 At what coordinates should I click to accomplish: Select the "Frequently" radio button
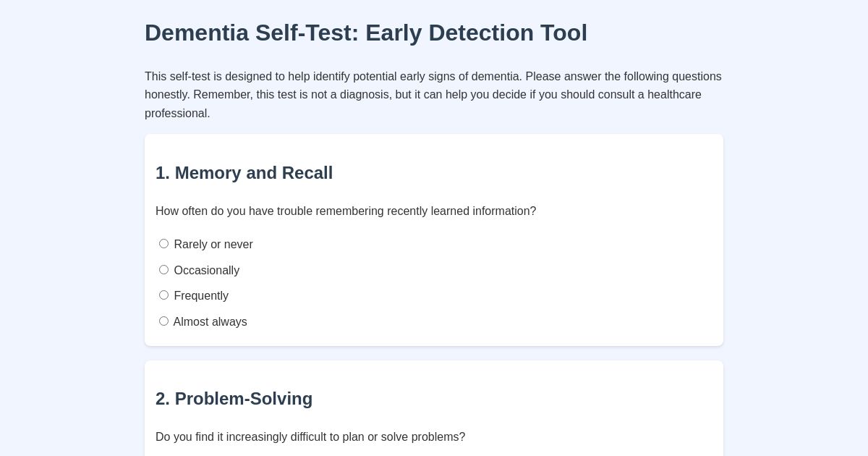163,295
